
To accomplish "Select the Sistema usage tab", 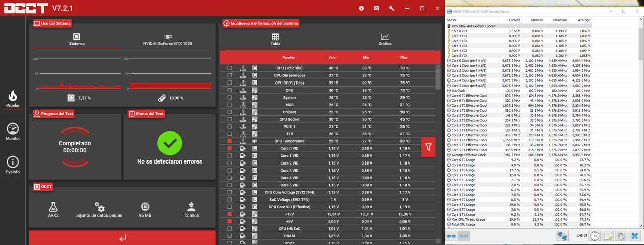I will click(76, 40).
